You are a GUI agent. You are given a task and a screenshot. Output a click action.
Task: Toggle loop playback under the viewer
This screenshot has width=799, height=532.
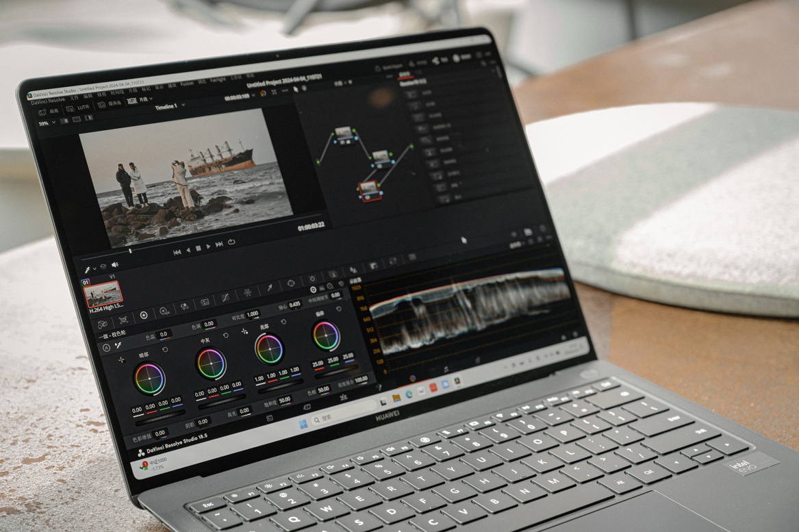(x=232, y=242)
